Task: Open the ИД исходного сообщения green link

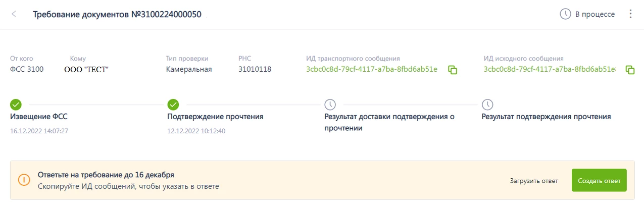Action: (x=550, y=69)
